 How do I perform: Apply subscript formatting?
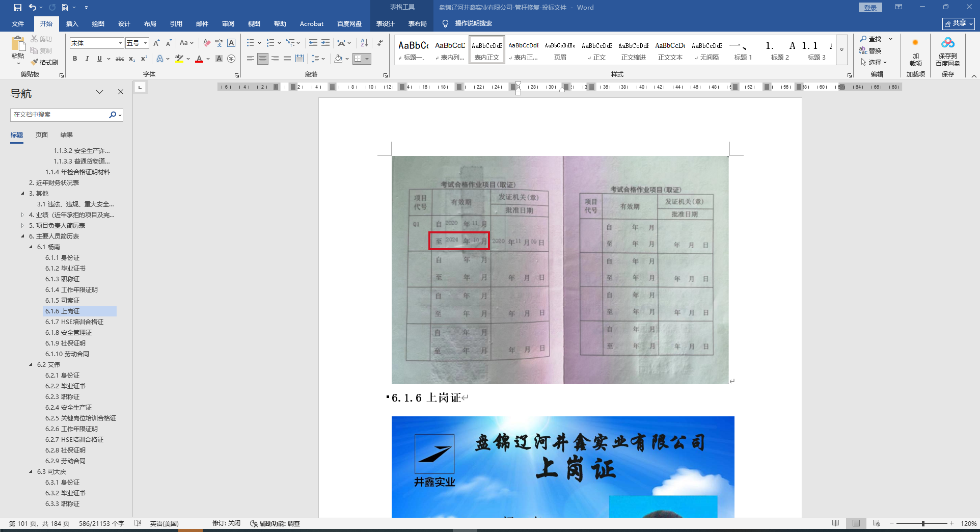point(132,59)
